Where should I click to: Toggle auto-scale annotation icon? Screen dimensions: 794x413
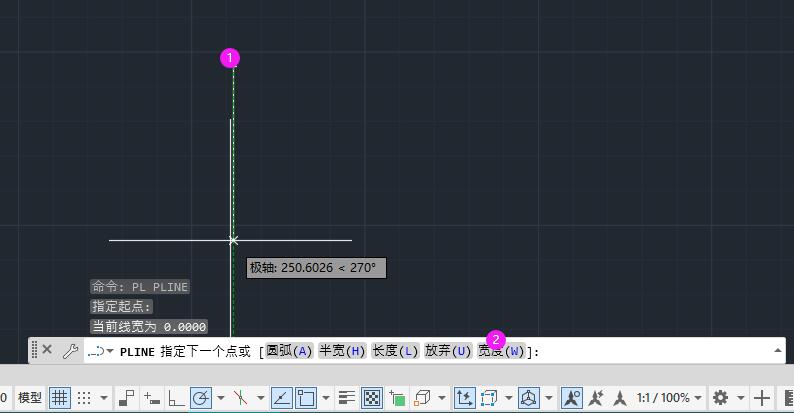point(596,398)
